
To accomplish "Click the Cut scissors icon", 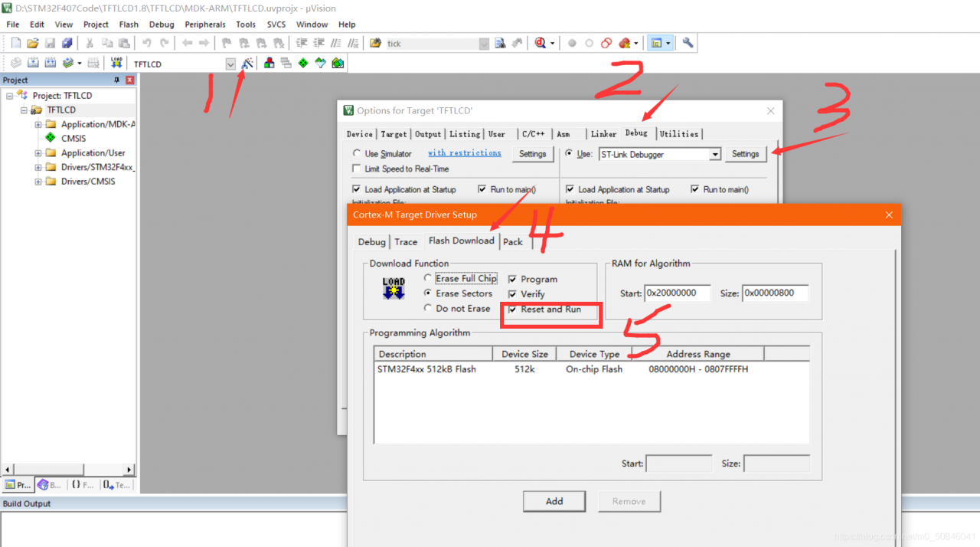I will 90,43.
